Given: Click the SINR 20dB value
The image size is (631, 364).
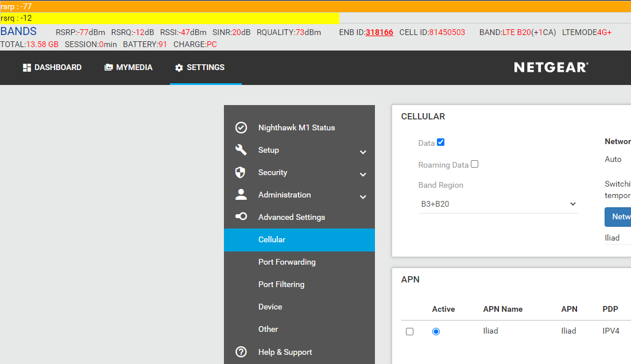Looking at the screenshot, I should (x=241, y=32).
